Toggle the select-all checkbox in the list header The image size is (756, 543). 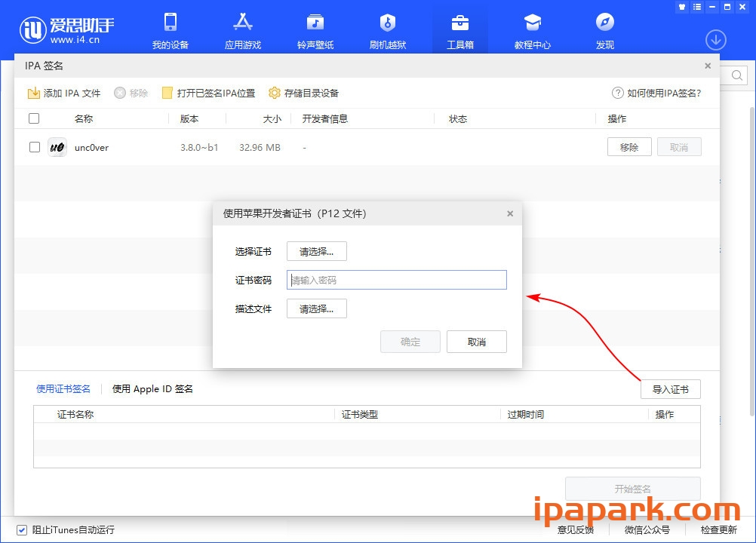click(34, 118)
